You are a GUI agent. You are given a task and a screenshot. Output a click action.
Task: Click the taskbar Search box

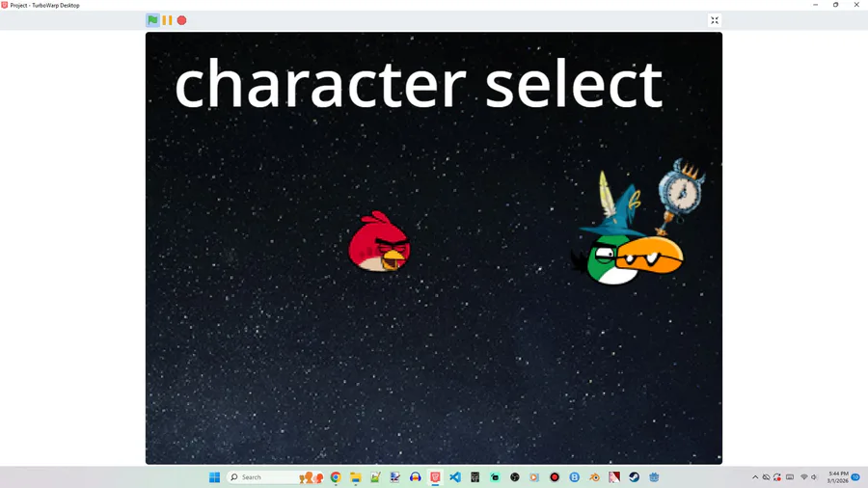click(275, 477)
